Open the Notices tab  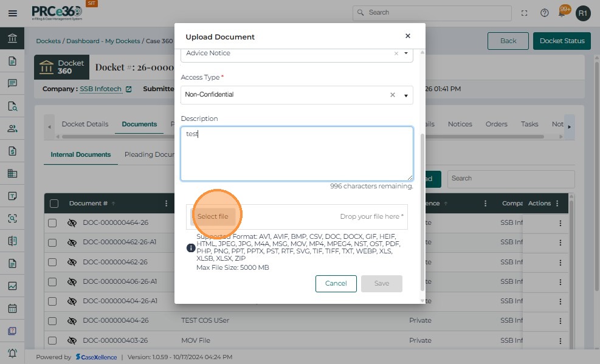[460, 124]
